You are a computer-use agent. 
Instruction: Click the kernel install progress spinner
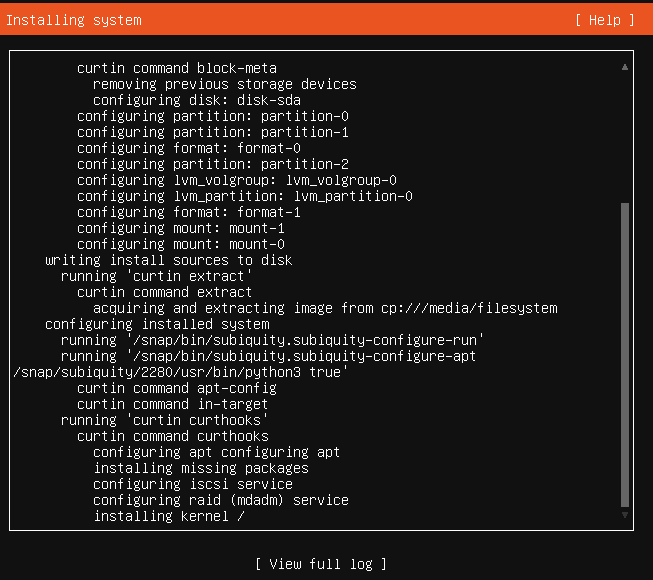click(x=241, y=516)
